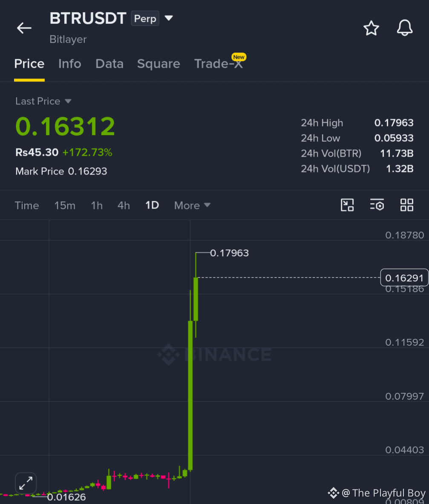This screenshot has height=504, width=429.
Task: Tap the 24h Vol(USDT) 1.32B value
Action: tap(400, 169)
